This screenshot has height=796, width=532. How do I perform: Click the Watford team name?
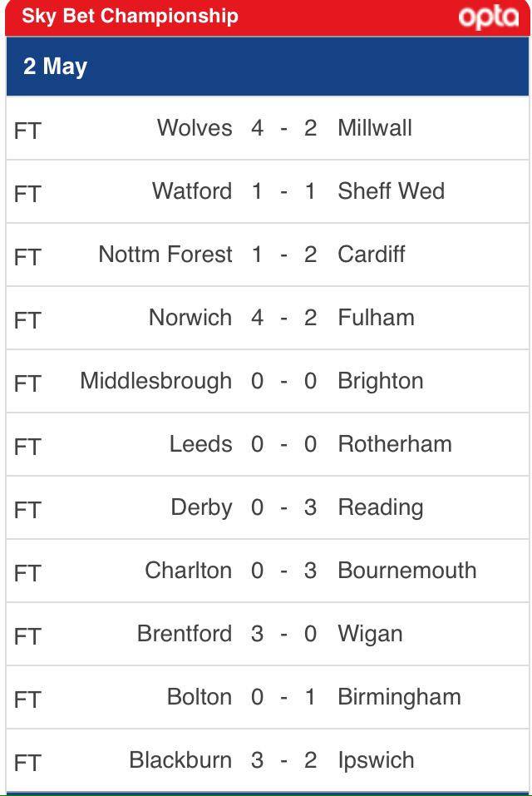[x=192, y=191]
